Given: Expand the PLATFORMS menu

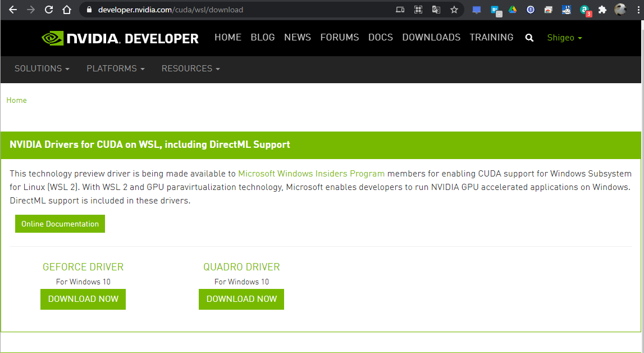Looking at the screenshot, I should pyautogui.click(x=116, y=69).
